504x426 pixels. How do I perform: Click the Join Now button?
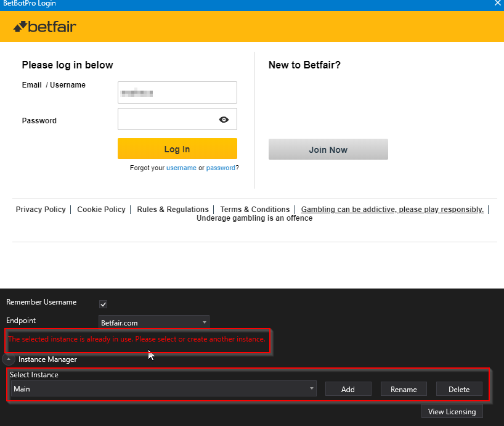click(328, 149)
